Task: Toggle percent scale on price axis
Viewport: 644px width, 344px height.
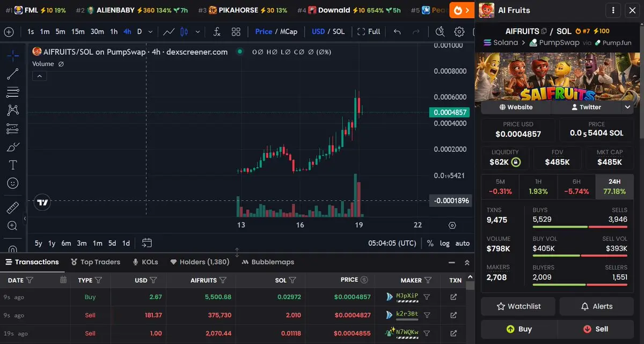Action: coord(430,243)
